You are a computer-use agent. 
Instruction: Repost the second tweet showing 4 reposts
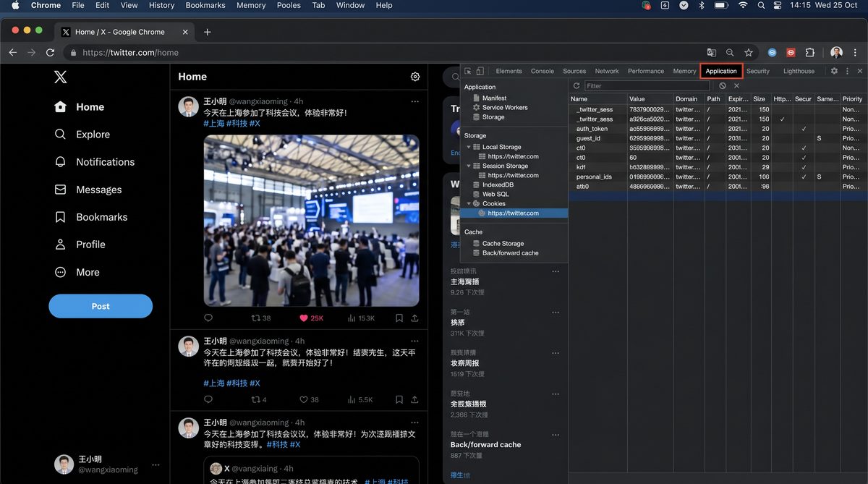[259, 399]
